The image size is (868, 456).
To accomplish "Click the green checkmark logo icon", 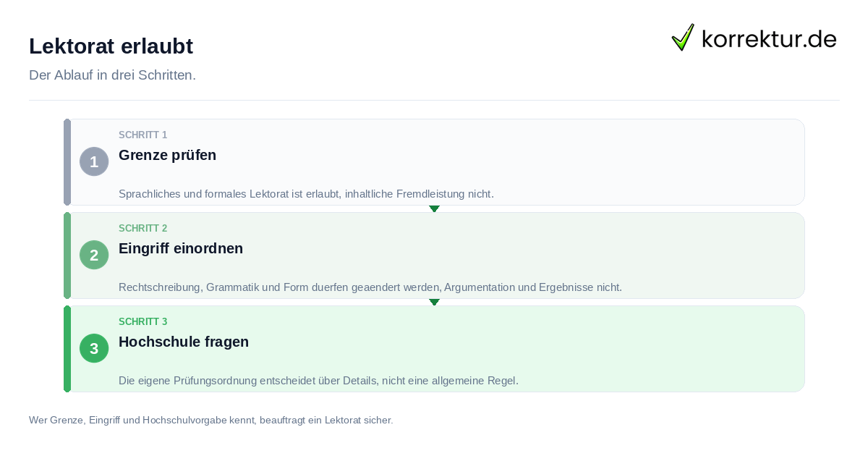I will (x=683, y=37).
